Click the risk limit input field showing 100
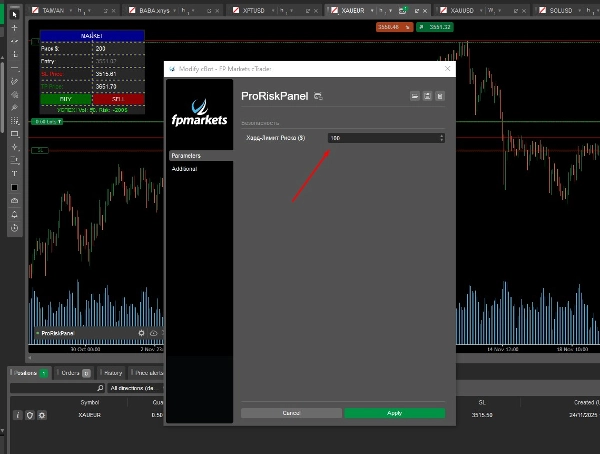 click(380, 137)
